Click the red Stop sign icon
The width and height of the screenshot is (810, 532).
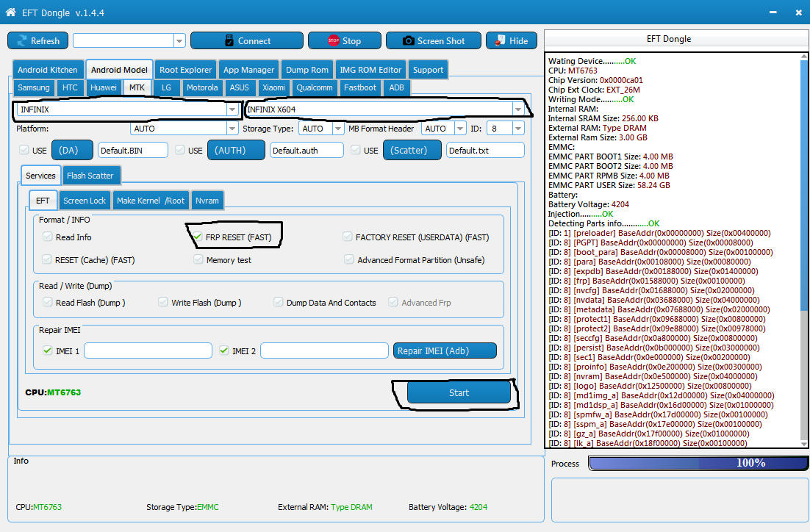(333, 41)
